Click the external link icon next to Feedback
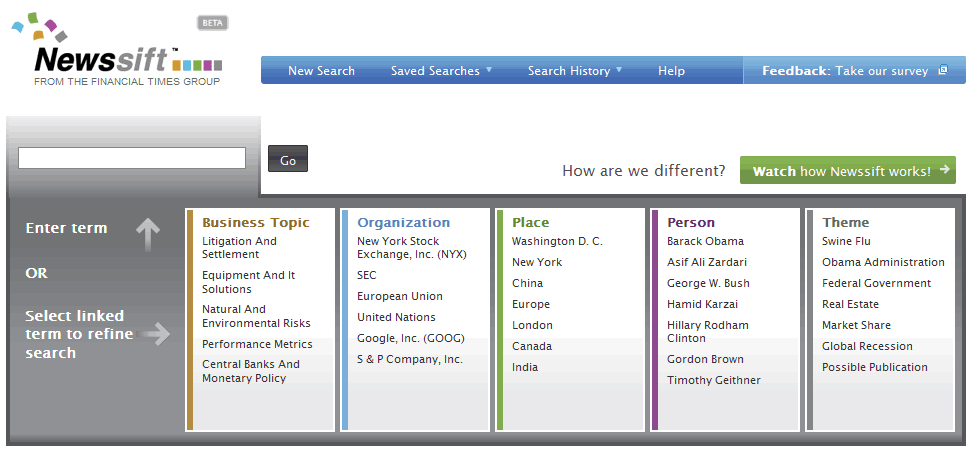The width and height of the screenshot is (970, 473). [x=942, y=71]
